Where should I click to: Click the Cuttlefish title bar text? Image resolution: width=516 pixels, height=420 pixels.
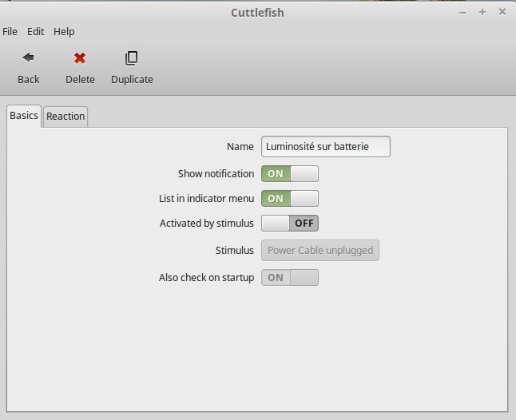click(x=257, y=12)
